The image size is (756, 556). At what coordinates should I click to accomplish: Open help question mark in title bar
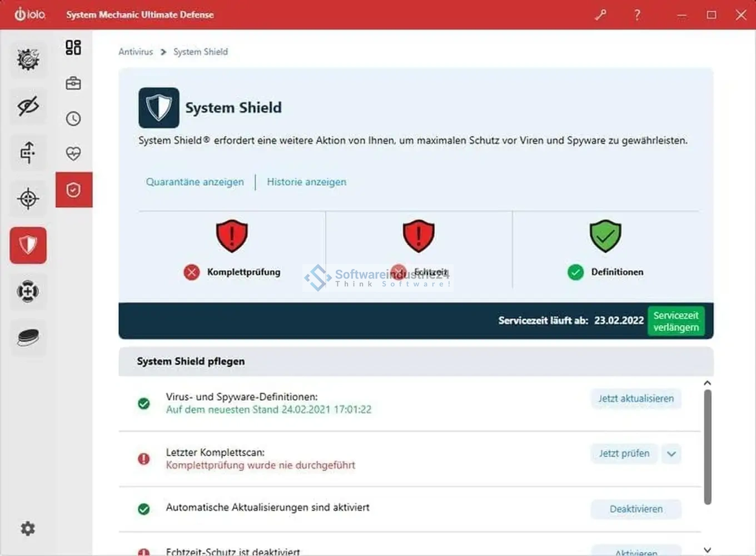point(637,15)
